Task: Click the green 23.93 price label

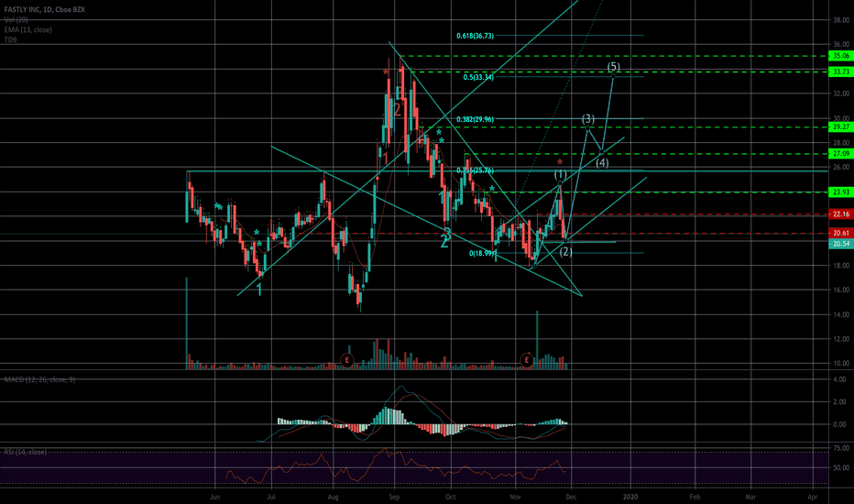Action: coord(841,192)
